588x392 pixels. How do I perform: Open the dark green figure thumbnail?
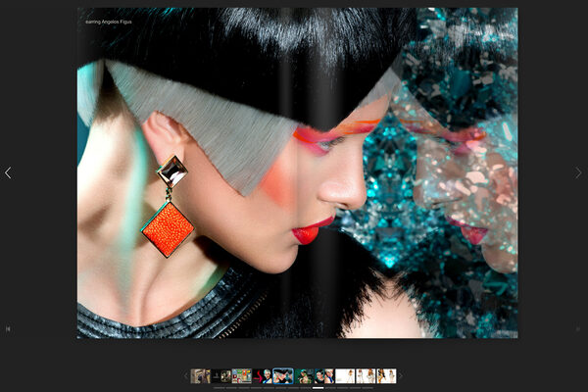tap(304, 376)
